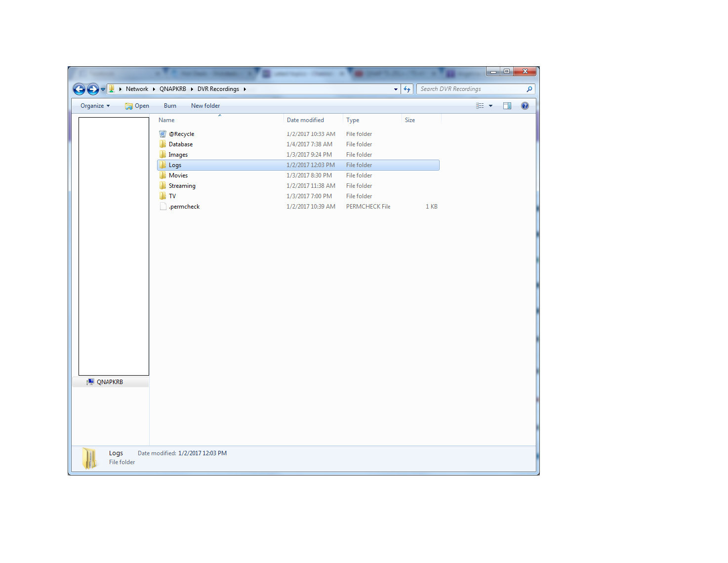This screenshot has width=728, height=563.
Task: Select the @Recycle bin folder icon
Action: tap(162, 134)
